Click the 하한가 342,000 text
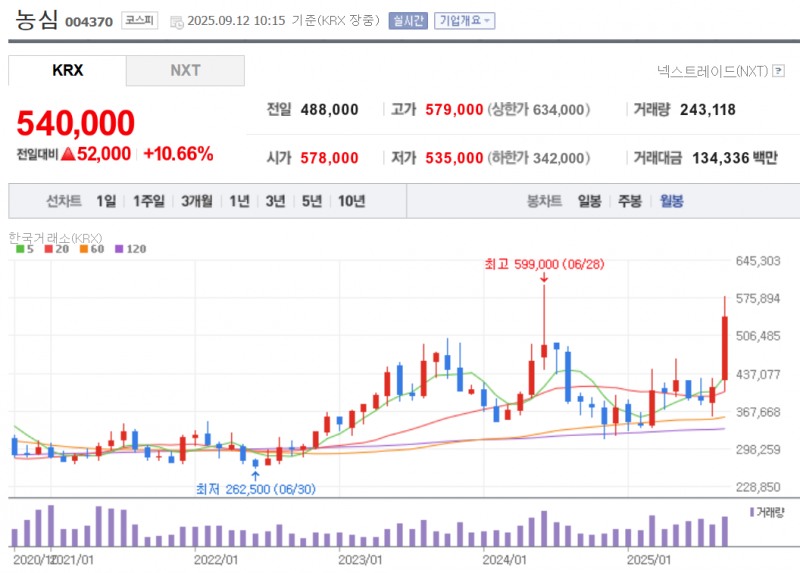The width and height of the screenshot is (800, 573). pos(539,158)
